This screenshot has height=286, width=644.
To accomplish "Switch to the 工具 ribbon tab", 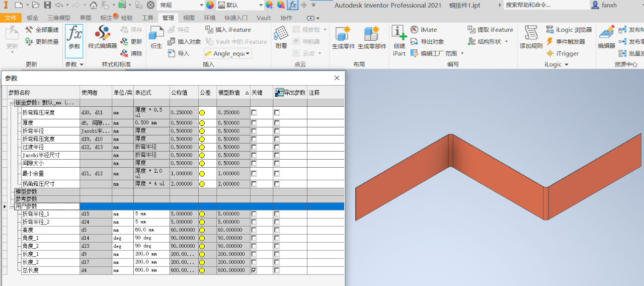I will [x=147, y=18].
